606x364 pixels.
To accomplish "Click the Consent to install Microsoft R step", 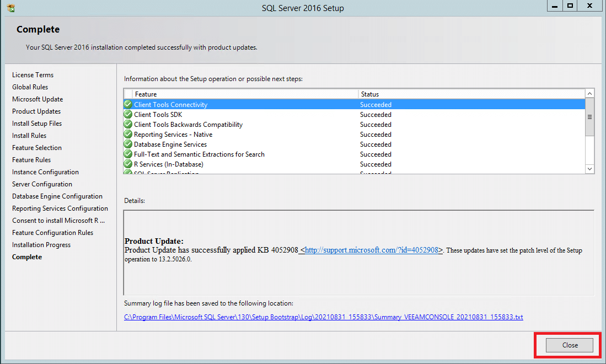I will (58, 220).
